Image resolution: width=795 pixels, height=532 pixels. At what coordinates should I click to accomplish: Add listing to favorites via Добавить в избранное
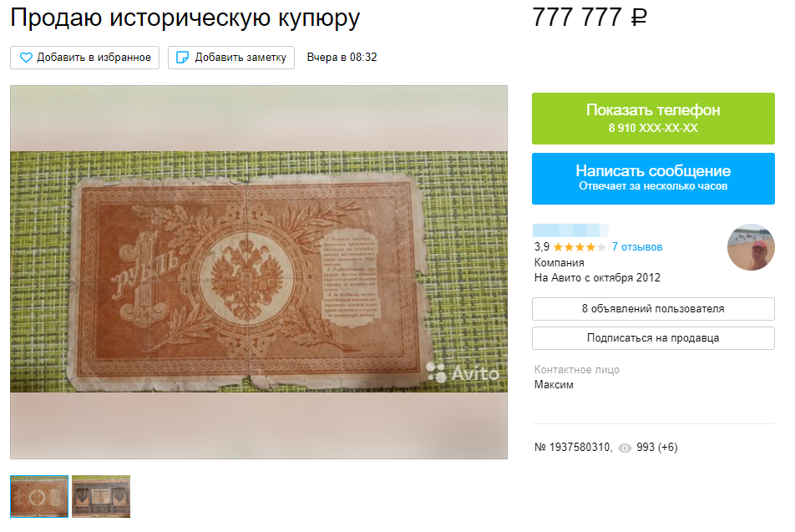84,58
